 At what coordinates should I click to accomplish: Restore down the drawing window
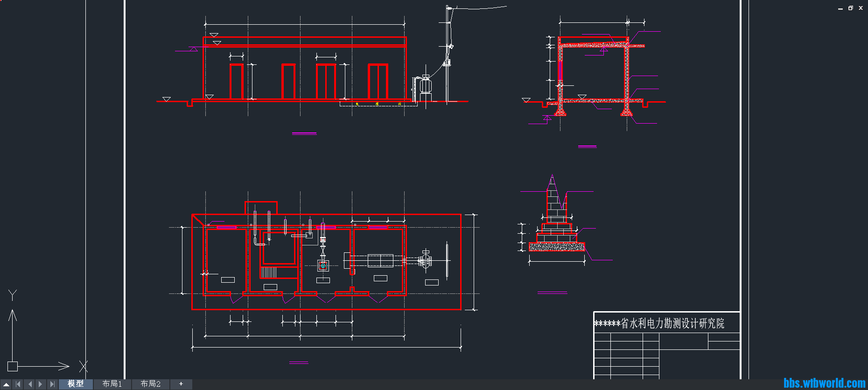(x=850, y=8)
